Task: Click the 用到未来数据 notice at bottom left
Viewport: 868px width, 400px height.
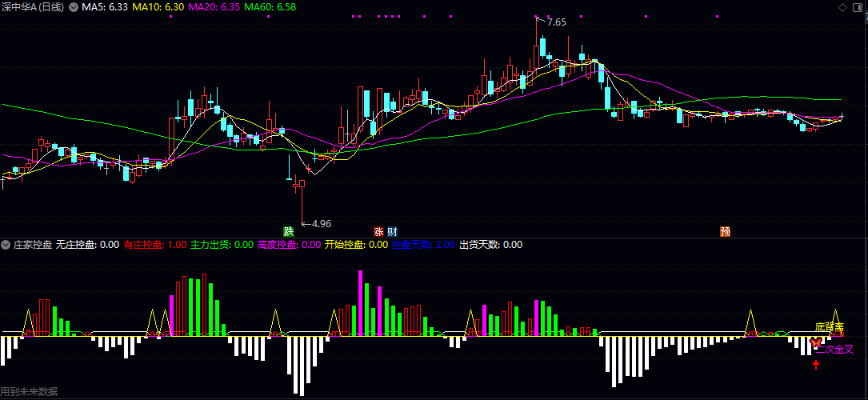Action: [x=29, y=392]
